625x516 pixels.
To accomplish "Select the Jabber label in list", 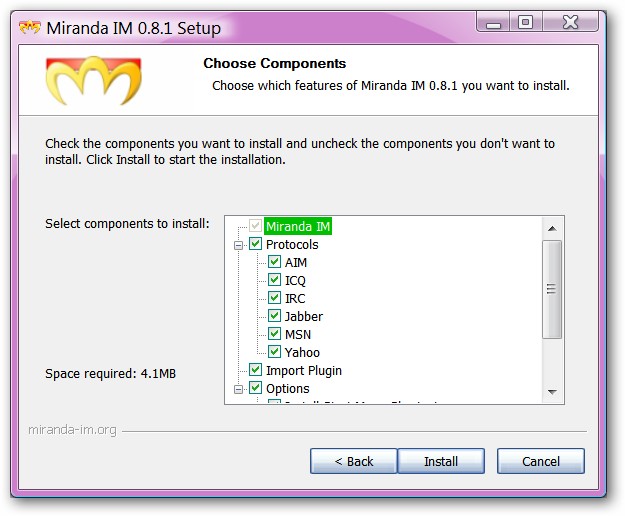I will click(303, 316).
